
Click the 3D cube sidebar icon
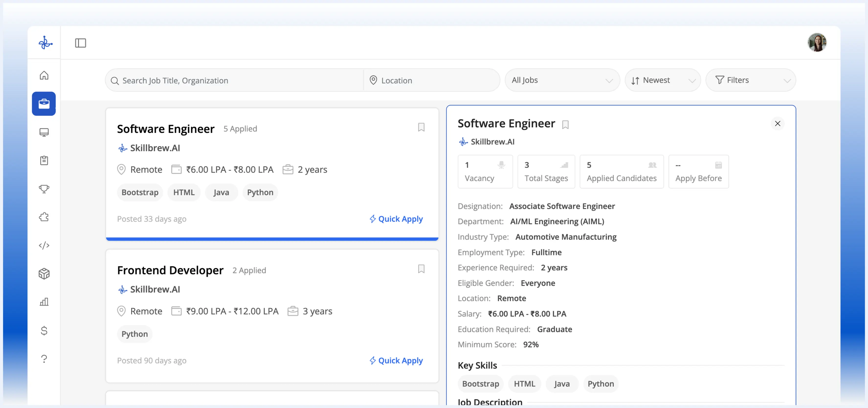click(44, 273)
